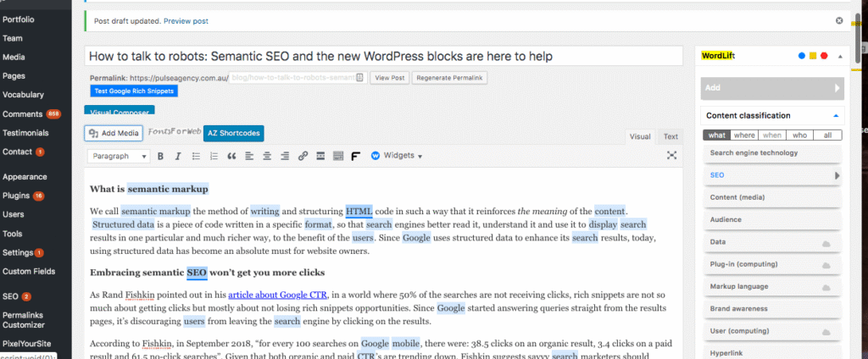Open Plugins in the admin sidebar
Viewport: 868px width, 359px height.
pos(17,196)
